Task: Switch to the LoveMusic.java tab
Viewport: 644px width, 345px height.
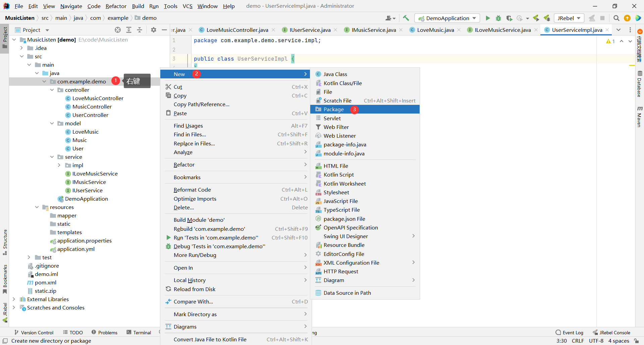Action: click(x=435, y=30)
